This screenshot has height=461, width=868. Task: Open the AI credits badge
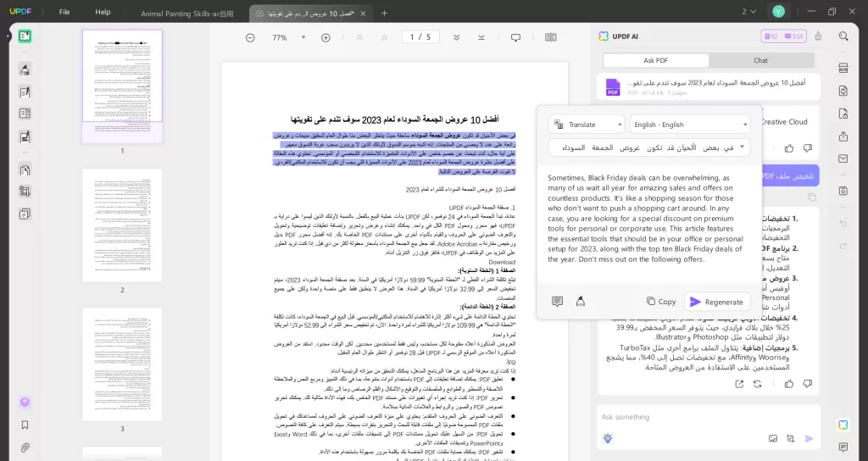(x=783, y=36)
